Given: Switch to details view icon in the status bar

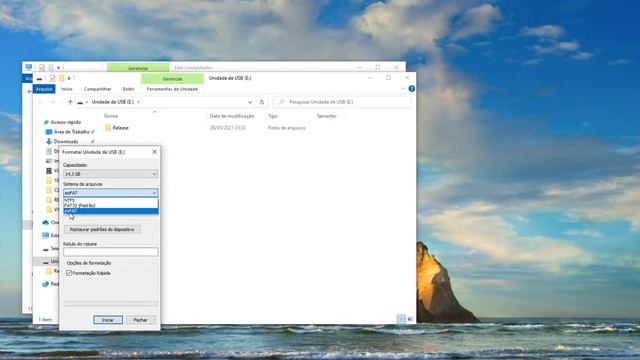Looking at the screenshot, I should point(401,319).
